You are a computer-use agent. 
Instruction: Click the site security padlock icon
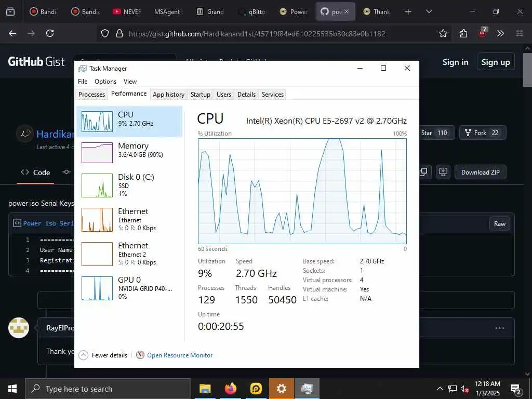click(x=119, y=33)
